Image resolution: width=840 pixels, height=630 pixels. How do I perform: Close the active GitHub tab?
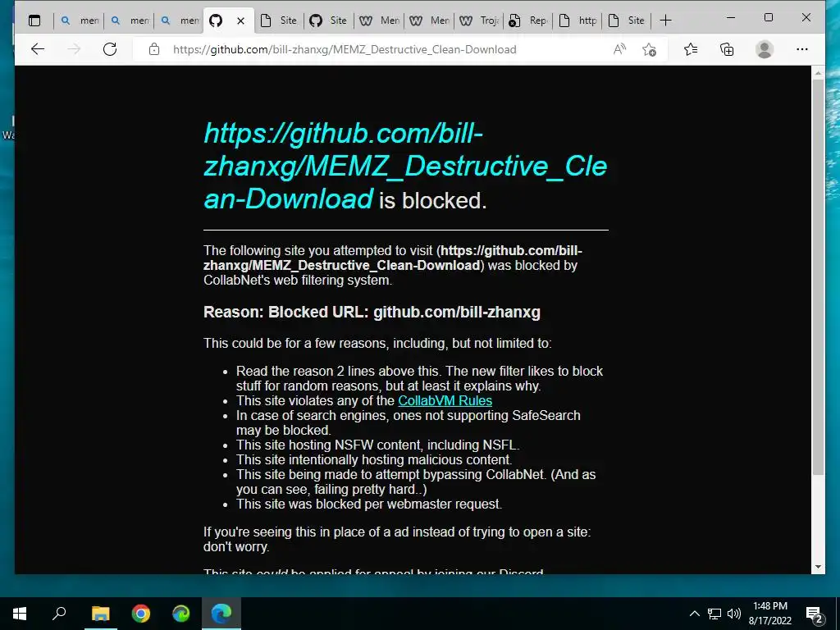240,21
